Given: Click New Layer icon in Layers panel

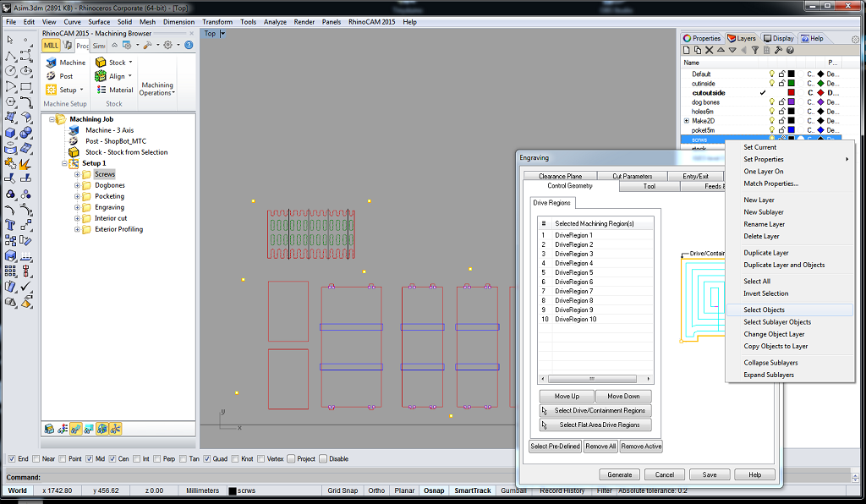Looking at the screenshot, I should click(x=687, y=50).
